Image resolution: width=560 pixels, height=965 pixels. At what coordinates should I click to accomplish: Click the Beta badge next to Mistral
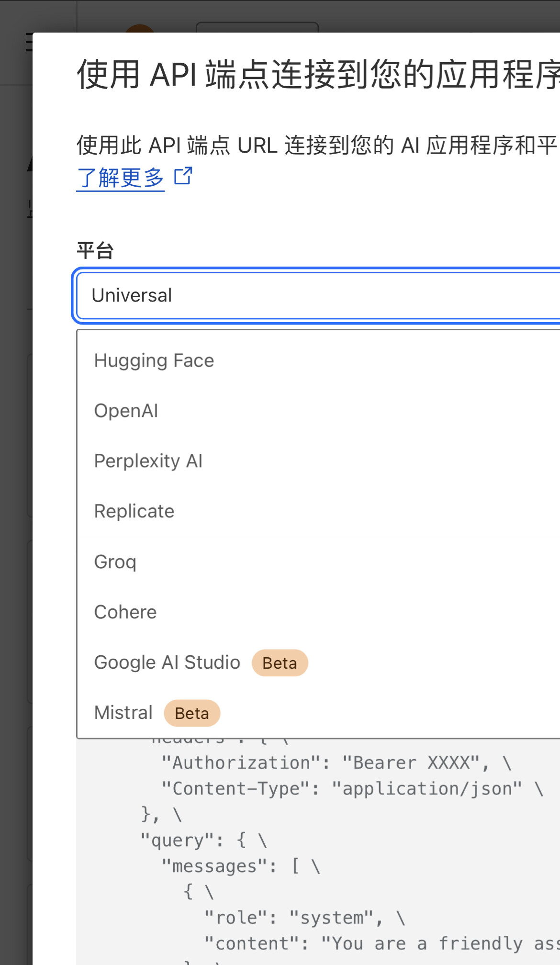(192, 713)
